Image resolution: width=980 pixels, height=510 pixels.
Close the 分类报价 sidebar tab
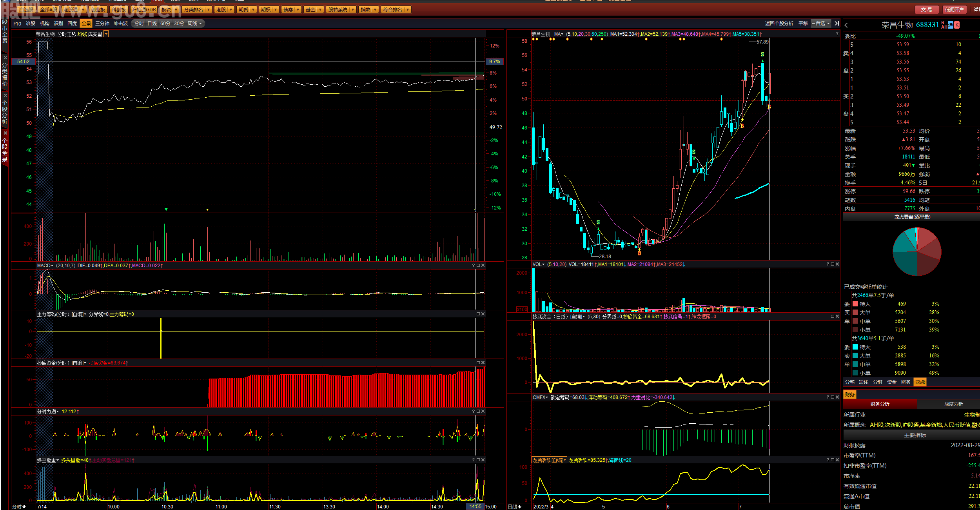point(5,58)
